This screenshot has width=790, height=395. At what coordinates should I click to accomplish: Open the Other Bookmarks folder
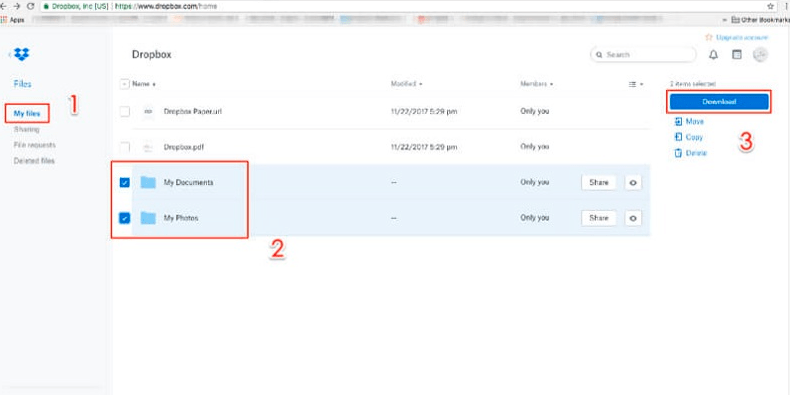click(760, 20)
